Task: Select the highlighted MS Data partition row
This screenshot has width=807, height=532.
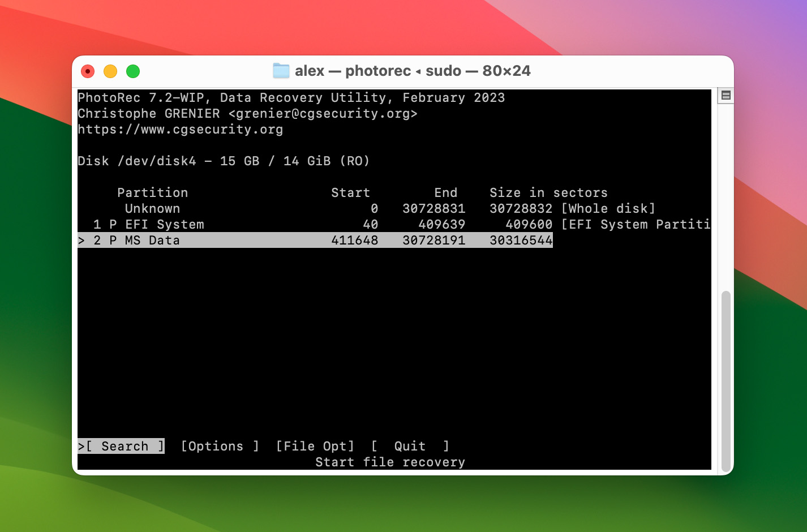Action: pyautogui.click(x=315, y=240)
